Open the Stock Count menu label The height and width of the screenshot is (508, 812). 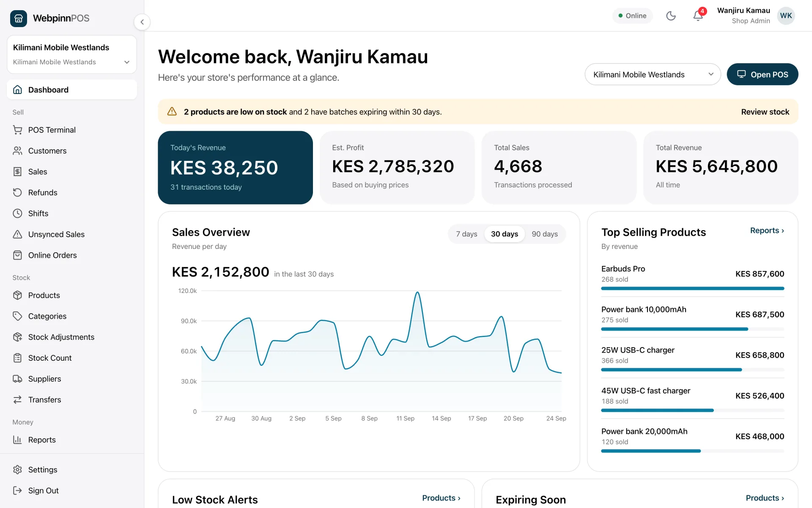tap(50, 358)
